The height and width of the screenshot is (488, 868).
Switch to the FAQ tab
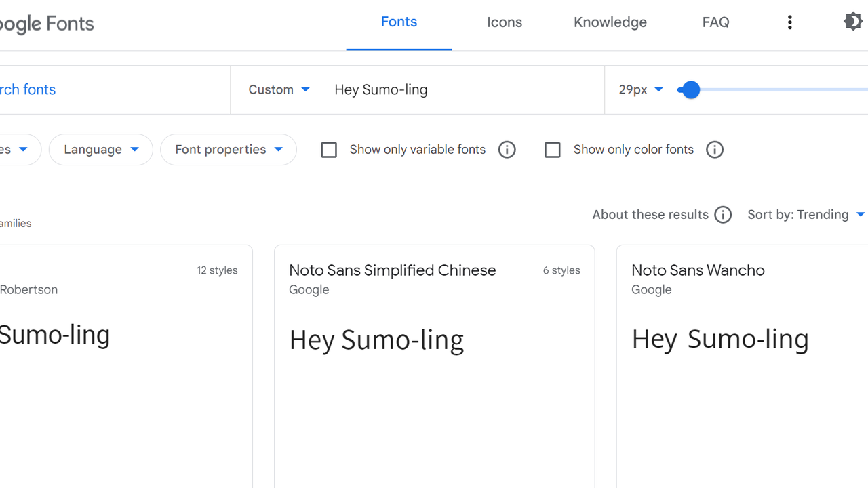tap(715, 22)
